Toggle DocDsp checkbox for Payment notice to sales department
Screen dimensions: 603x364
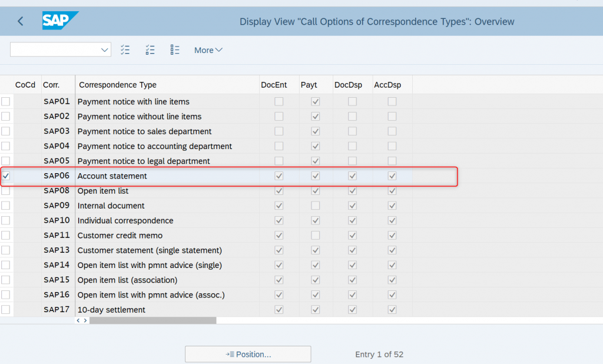(352, 131)
